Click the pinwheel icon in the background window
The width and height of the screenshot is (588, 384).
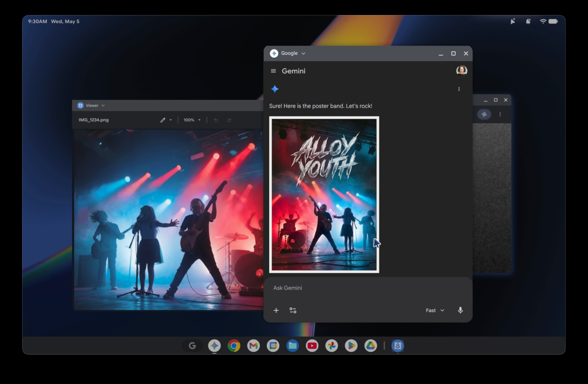coord(484,114)
